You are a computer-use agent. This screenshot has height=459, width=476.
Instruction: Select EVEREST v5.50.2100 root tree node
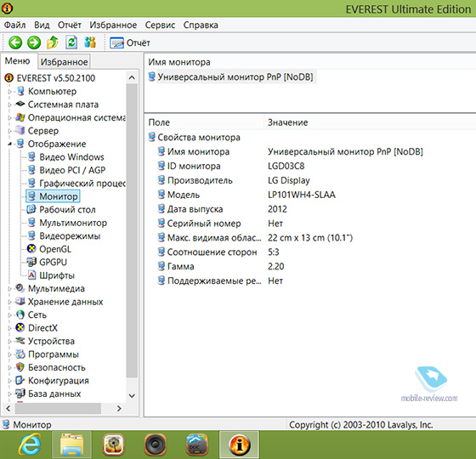point(56,78)
